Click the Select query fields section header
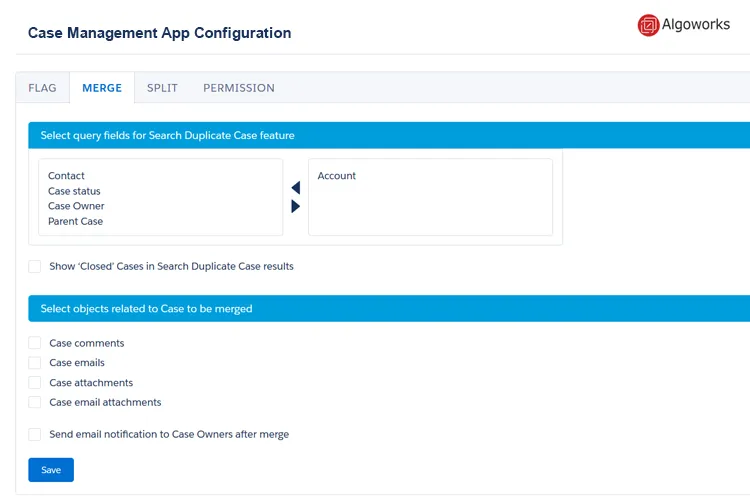Image resolution: width=750 pixels, height=500 pixels. point(389,135)
